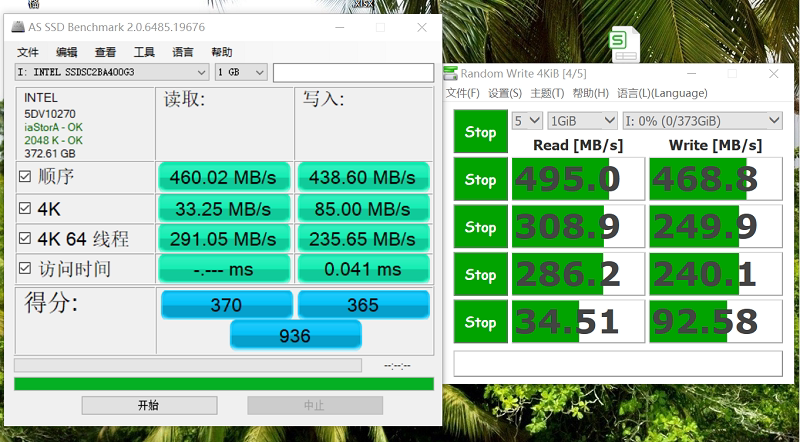Click the top Stop (all tests) button
Screen dimensions: 800x442
[x=481, y=132]
